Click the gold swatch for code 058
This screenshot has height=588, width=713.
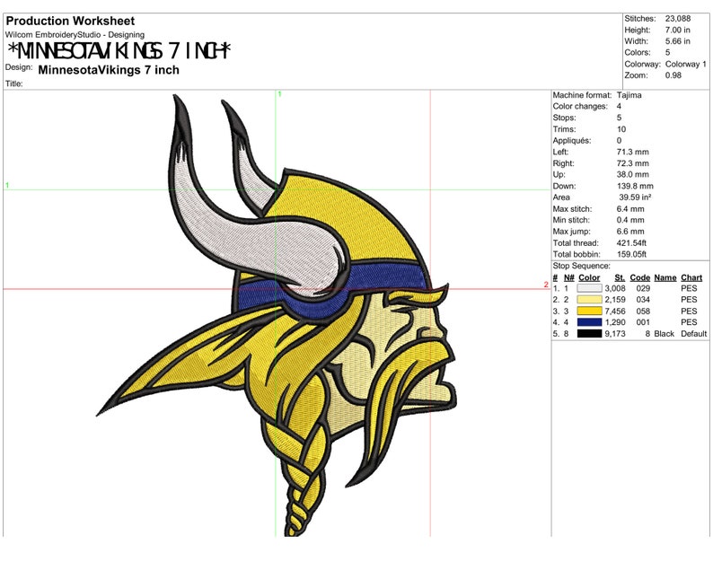pos(589,311)
